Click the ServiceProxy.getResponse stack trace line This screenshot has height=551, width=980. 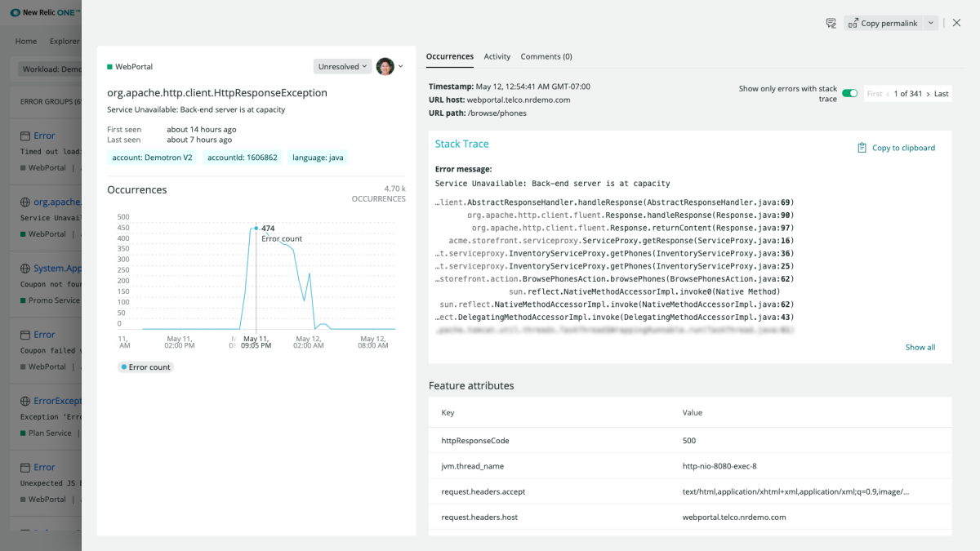621,241
